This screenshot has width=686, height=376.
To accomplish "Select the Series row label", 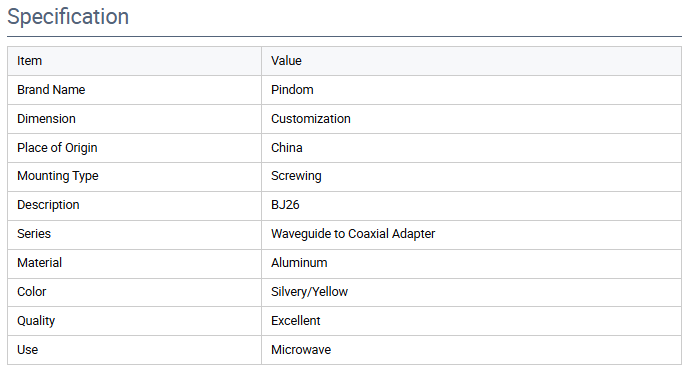I will click(34, 234).
